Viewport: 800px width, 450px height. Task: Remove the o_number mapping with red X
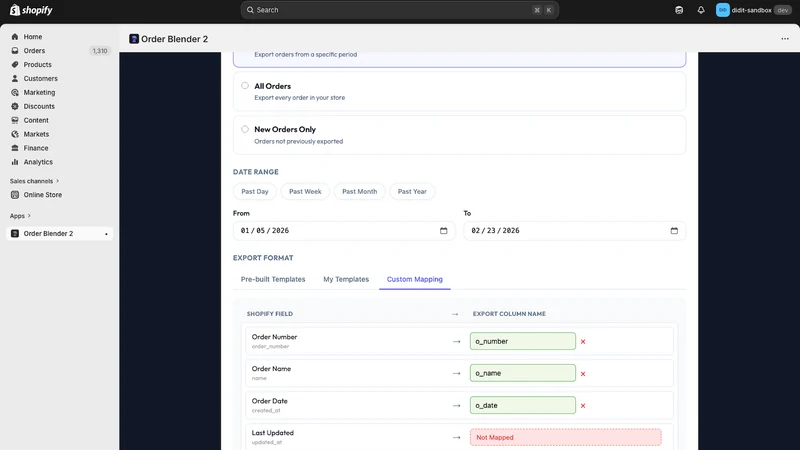(x=583, y=342)
